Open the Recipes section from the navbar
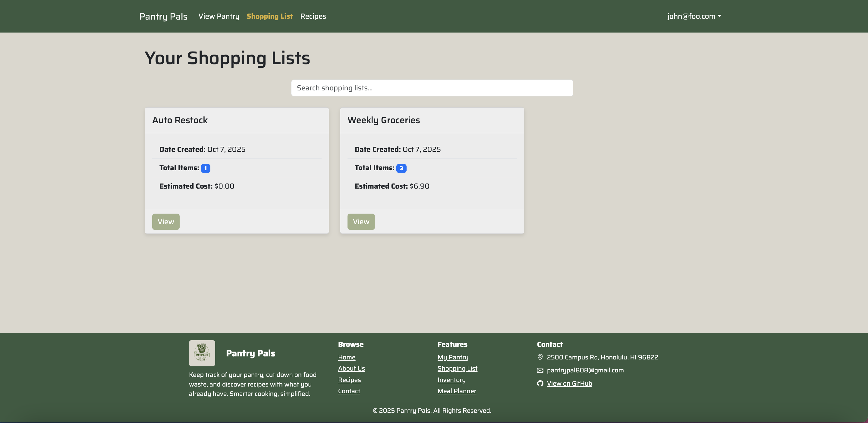The width and height of the screenshot is (868, 423). coord(313,16)
